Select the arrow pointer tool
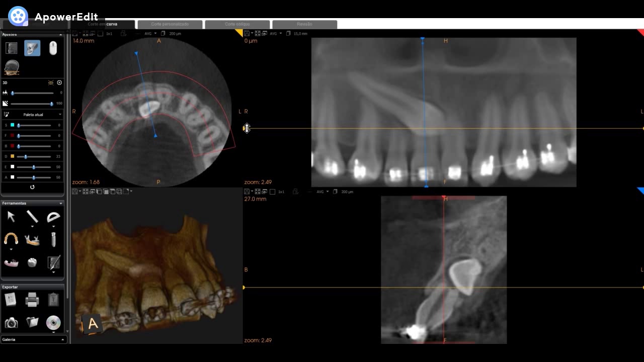This screenshot has width=644, height=362. tap(11, 217)
